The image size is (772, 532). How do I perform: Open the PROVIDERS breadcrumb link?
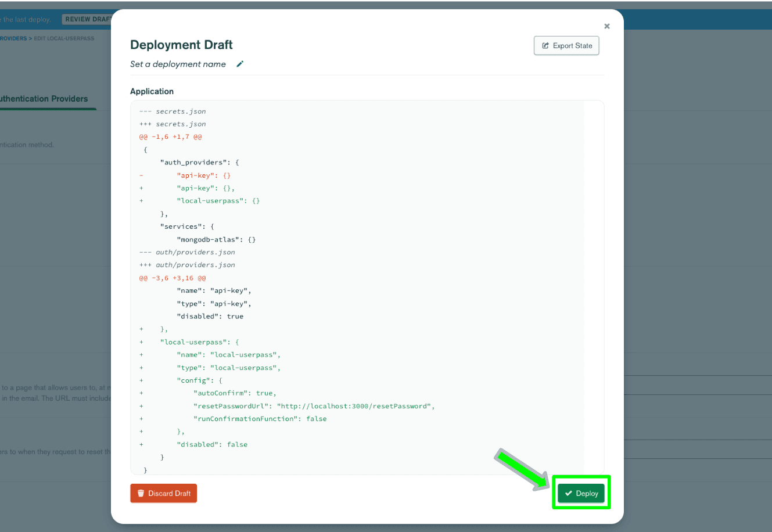click(13, 38)
